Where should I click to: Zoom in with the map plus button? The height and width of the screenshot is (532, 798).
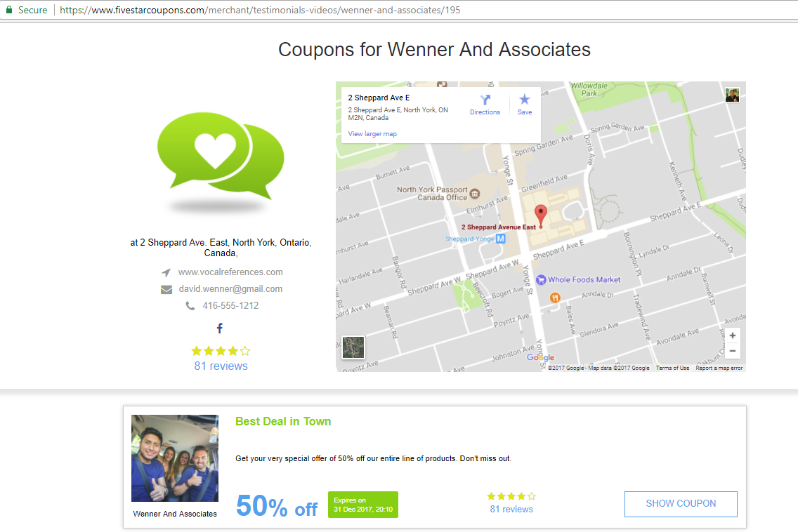tap(733, 335)
